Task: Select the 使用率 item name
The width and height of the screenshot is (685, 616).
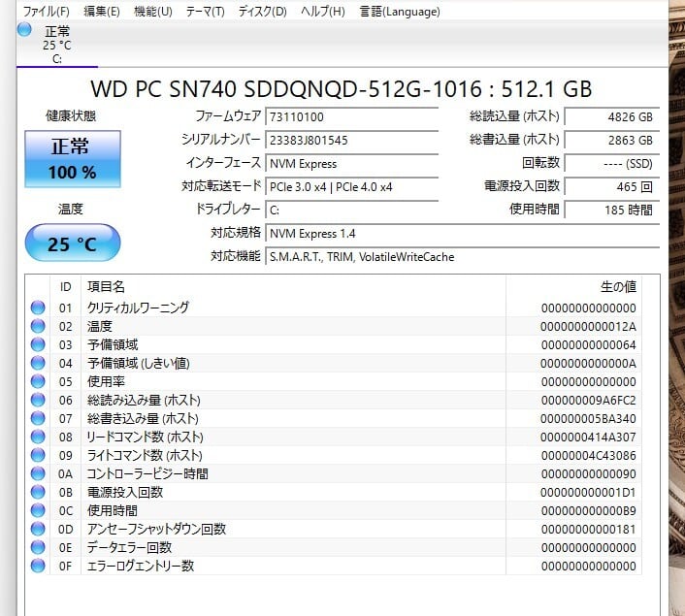Action: [x=106, y=381]
